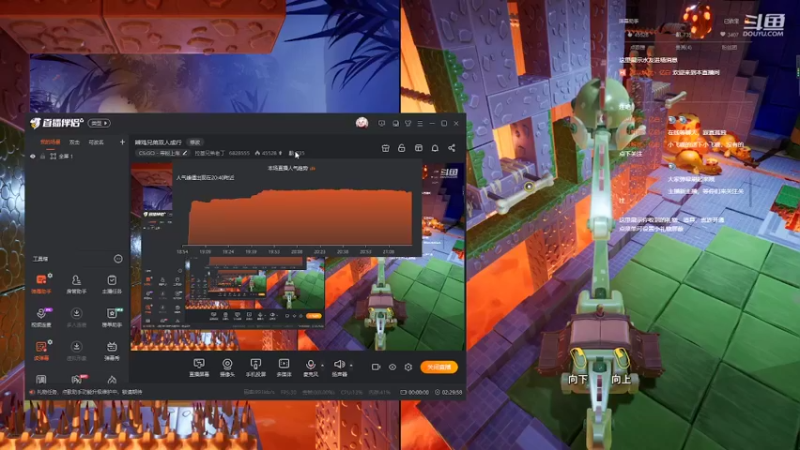Image resolution: width=800 pixels, height=450 pixels.
Task: Add a 摄像头 camera source
Action: 227,367
